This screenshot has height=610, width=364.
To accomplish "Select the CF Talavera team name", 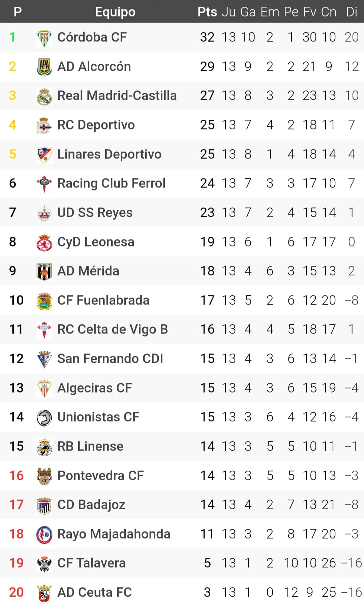I will click(91, 563).
